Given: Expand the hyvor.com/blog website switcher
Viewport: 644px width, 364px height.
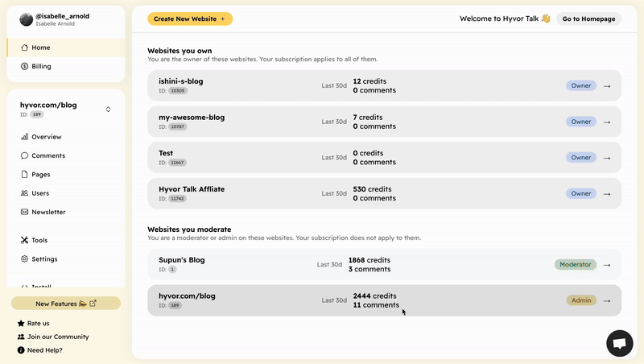Looking at the screenshot, I should tap(108, 110).
